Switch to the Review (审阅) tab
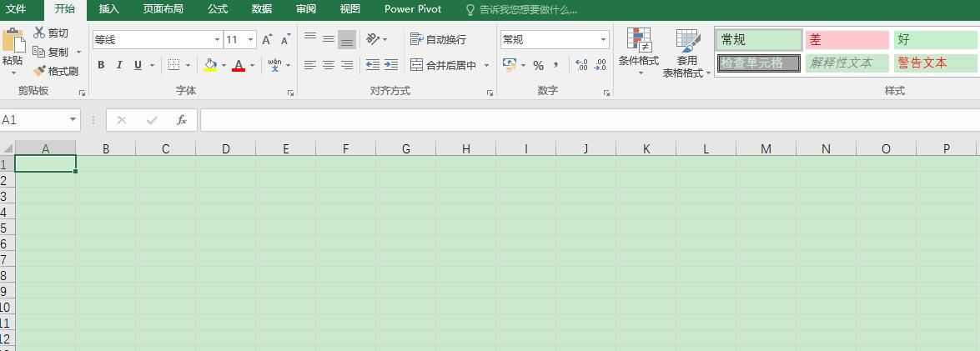 pos(306,9)
